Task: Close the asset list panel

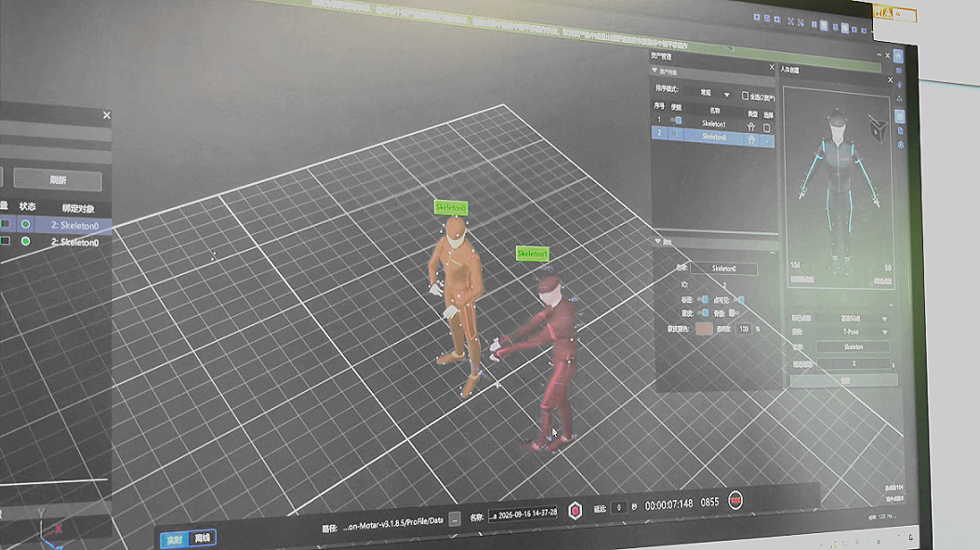Action: click(x=772, y=67)
